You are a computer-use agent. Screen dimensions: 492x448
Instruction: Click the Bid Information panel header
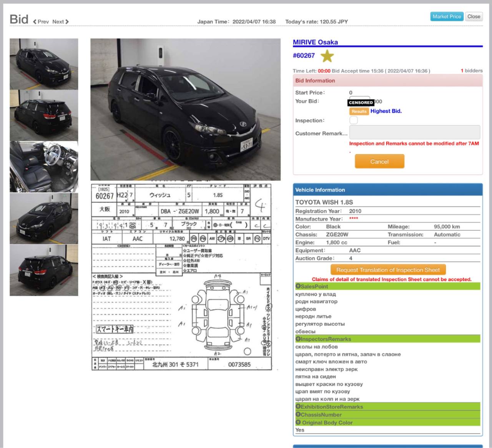coord(388,81)
